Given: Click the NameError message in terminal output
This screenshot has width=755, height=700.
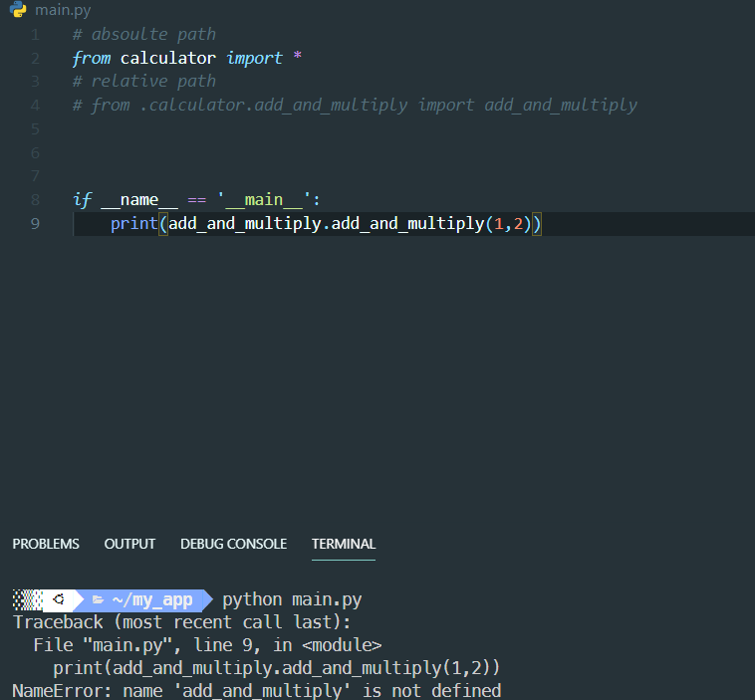Looking at the screenshot, I should coord(256,690).
